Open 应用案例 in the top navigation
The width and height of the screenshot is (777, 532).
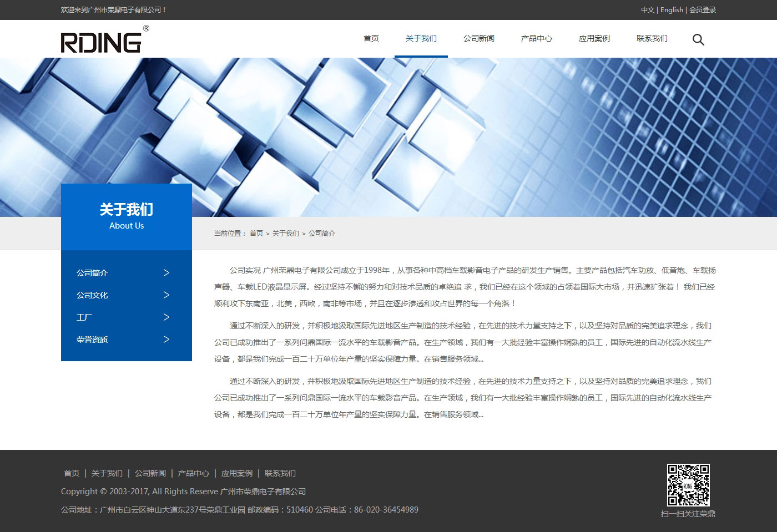coord(594,38)
